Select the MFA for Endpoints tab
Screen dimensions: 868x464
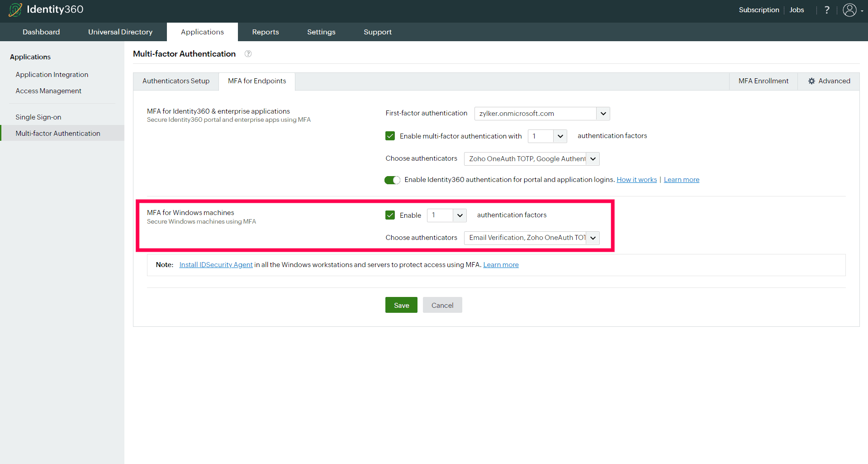click(257, 81)
